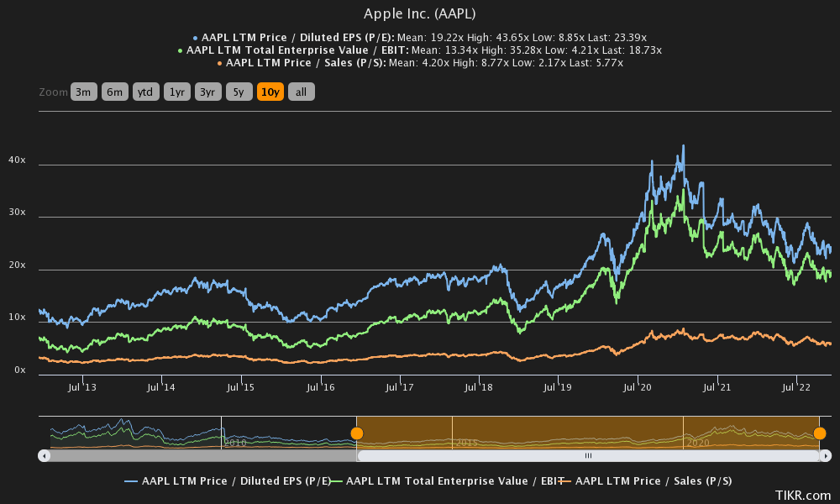Click the 10x y-axis label

[17, 317]
